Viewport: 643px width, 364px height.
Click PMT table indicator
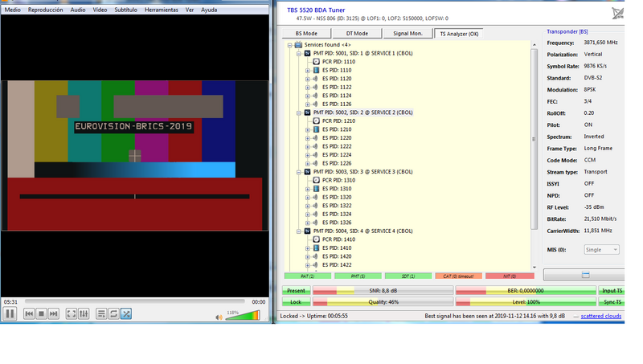point(358,276)
